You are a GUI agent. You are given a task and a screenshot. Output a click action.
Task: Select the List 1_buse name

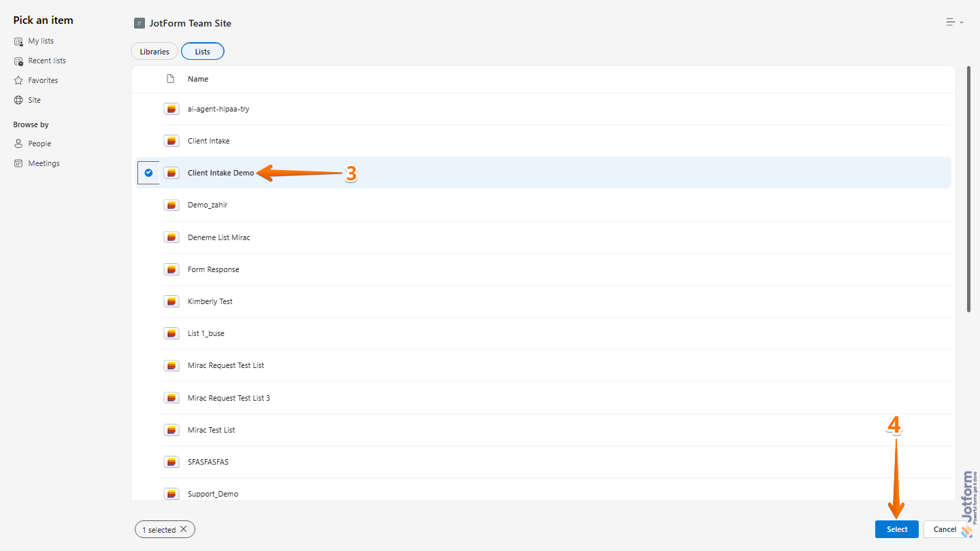pos(206,333)
